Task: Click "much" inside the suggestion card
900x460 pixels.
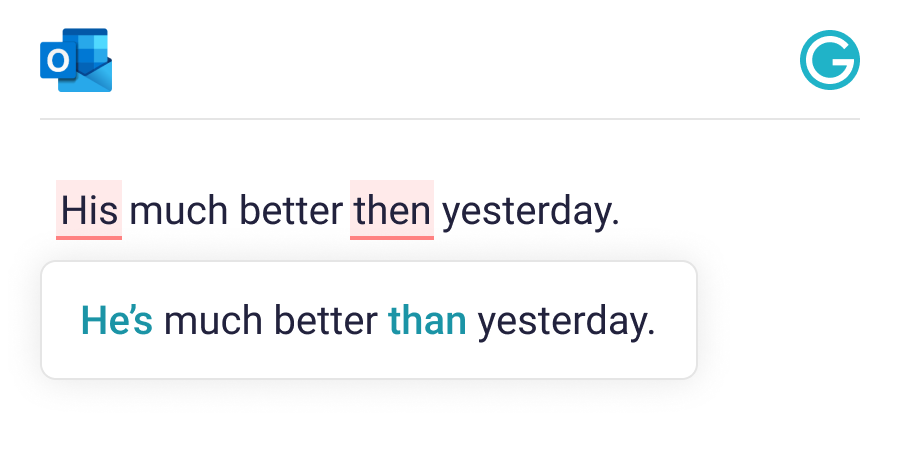Action: 207,321
